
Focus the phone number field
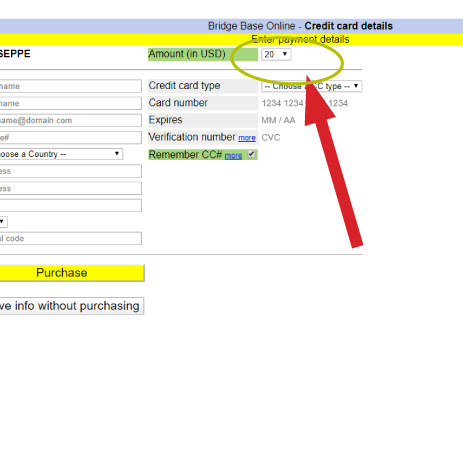pos(71,138)
